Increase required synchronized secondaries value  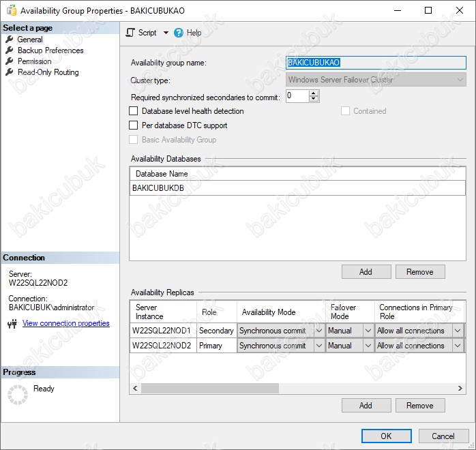tap(314, 93)
